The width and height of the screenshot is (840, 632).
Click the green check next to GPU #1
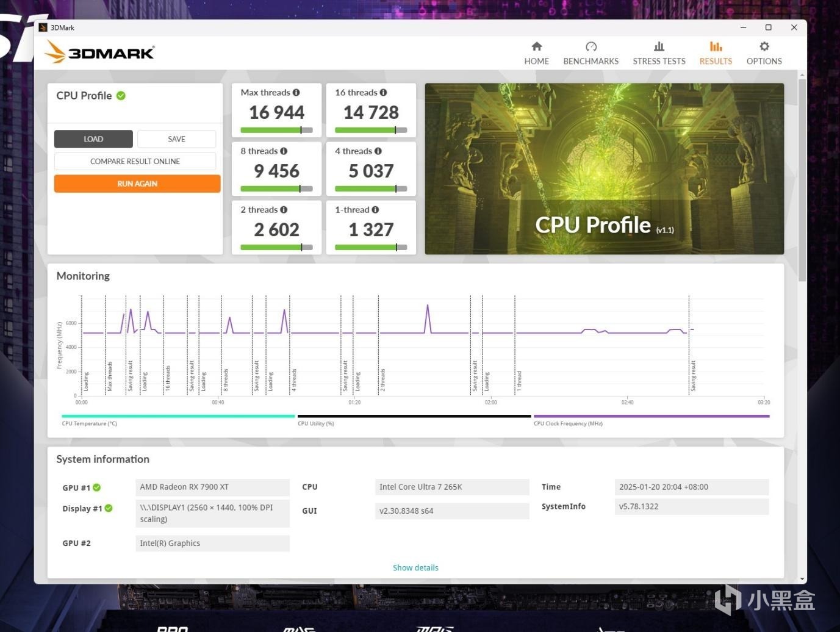(97, 487)
